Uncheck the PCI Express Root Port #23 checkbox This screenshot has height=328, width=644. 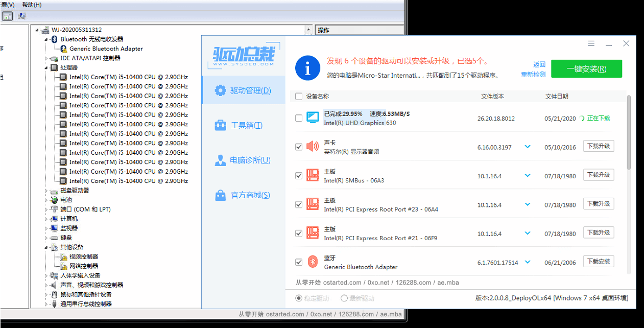(299, 204)
